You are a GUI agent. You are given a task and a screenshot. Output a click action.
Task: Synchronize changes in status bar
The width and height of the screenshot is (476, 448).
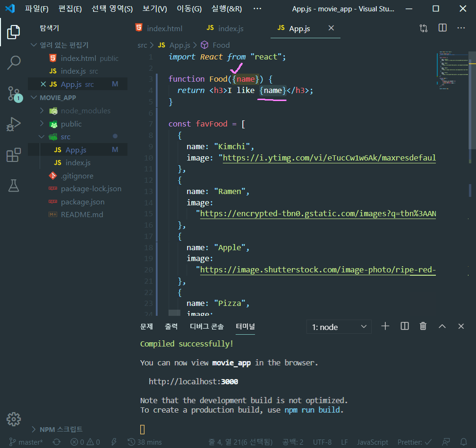pos(57,442)
